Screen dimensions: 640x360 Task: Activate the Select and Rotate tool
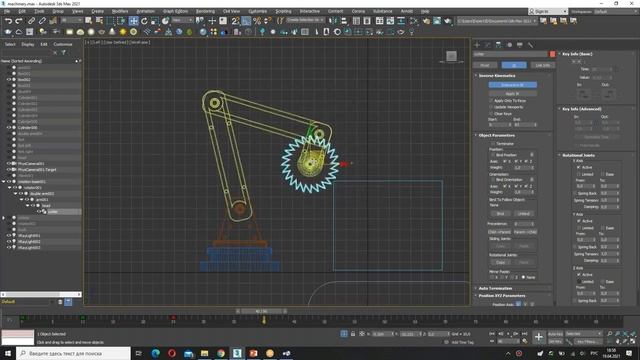pyautogui.click(x=144, y=20)
